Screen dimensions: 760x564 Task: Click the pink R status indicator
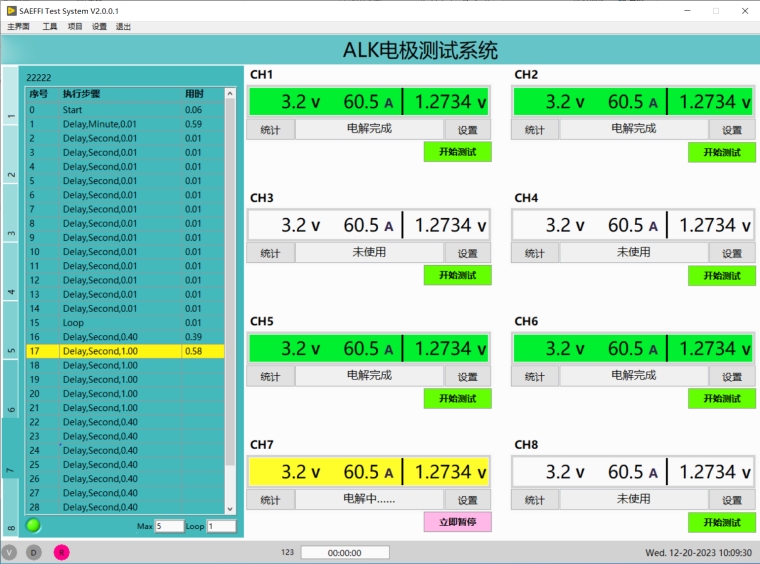(61, 552)
